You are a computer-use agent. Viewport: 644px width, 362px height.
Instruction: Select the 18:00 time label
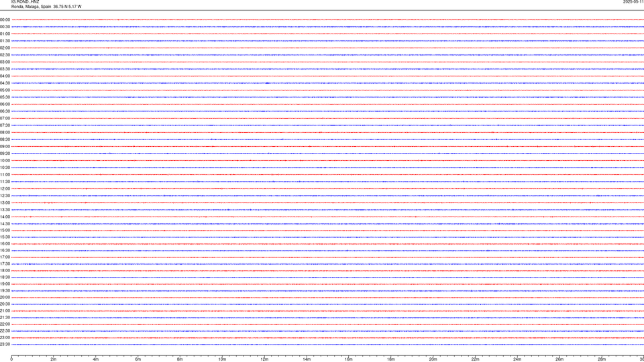coord(5,270)
